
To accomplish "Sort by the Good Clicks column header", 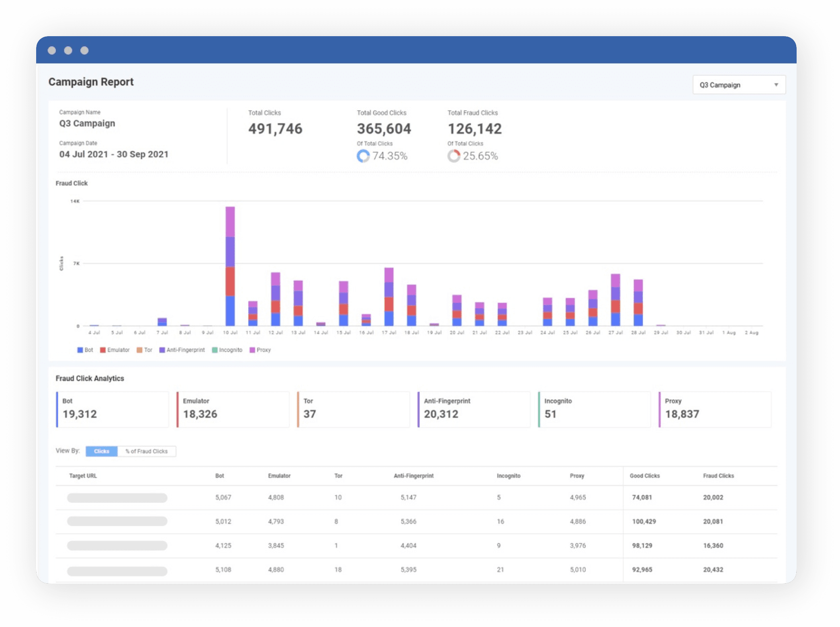I will click(644, 476).
